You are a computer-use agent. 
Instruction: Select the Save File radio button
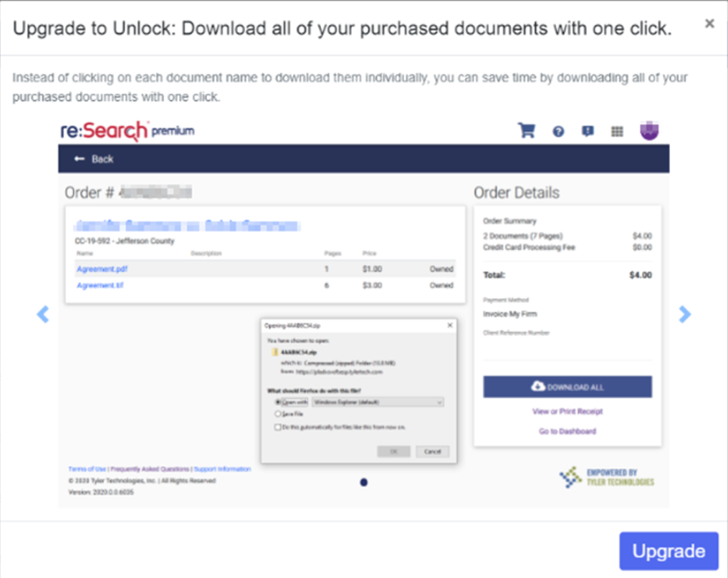[x=277, y=414]
